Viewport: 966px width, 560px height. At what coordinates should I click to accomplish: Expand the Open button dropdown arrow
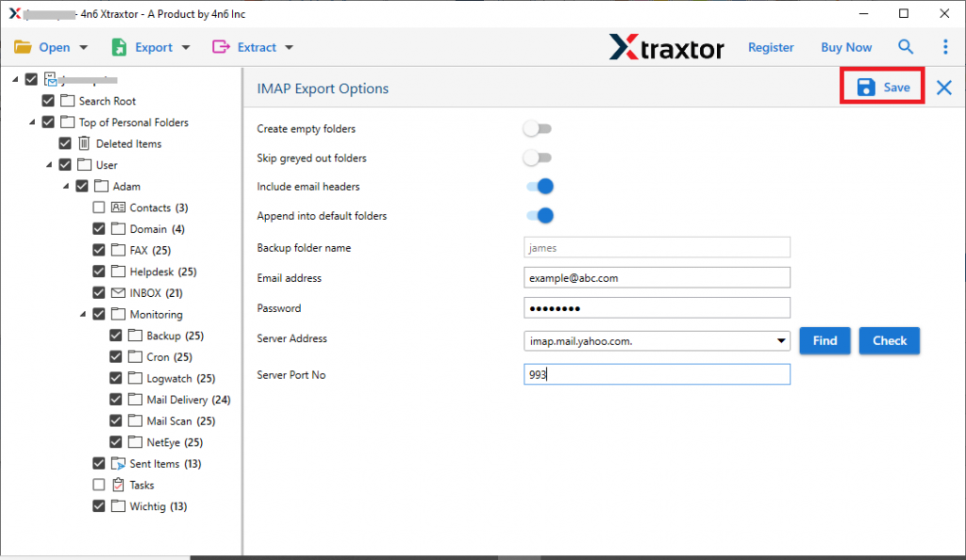click(x=83, y=46)
